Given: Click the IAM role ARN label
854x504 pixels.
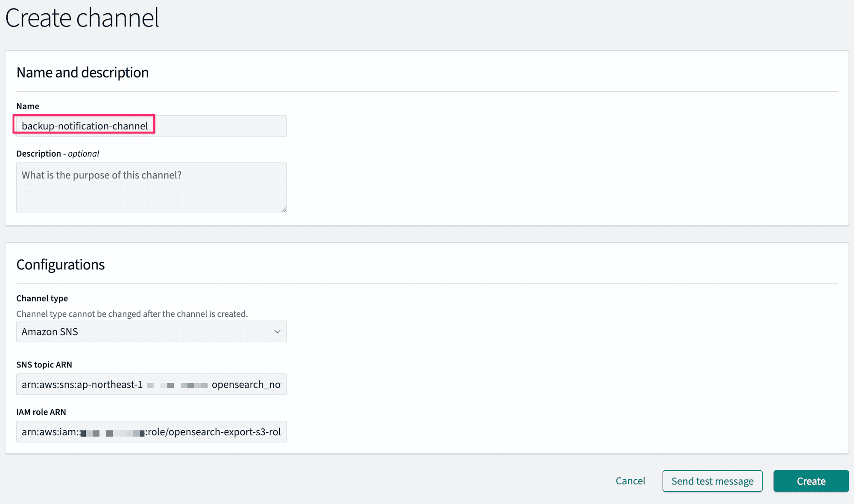Looking at the screenshot, I should [x=41, y=412].
